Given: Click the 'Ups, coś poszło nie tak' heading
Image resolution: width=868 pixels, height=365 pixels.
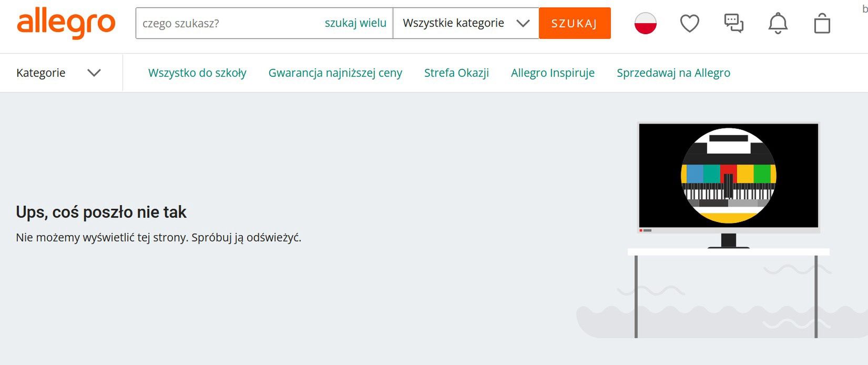Looking at the screenshot, I should click(x=101, y=212).
